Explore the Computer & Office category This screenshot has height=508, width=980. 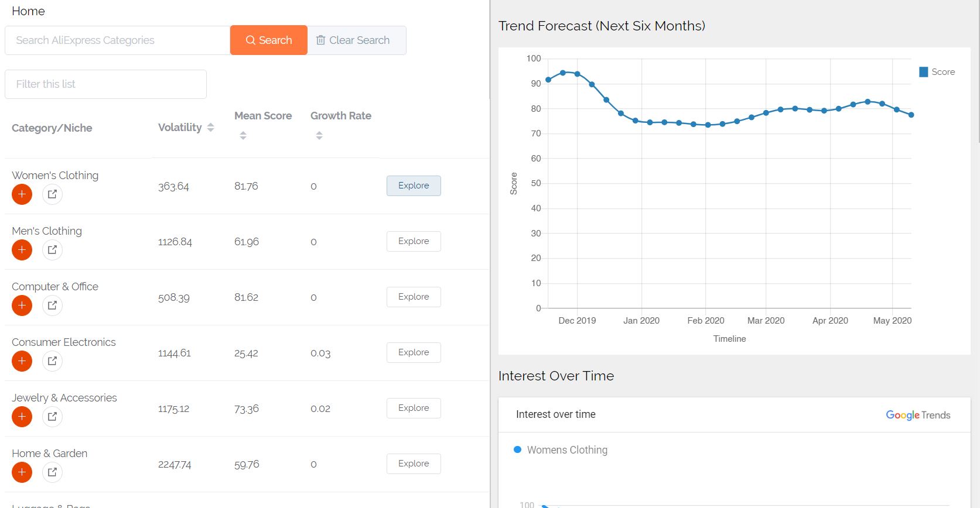click(414, 297)
